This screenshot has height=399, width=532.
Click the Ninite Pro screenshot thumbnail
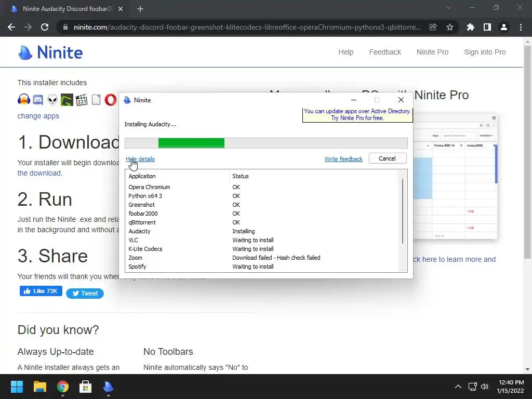(x=455, y=177)
